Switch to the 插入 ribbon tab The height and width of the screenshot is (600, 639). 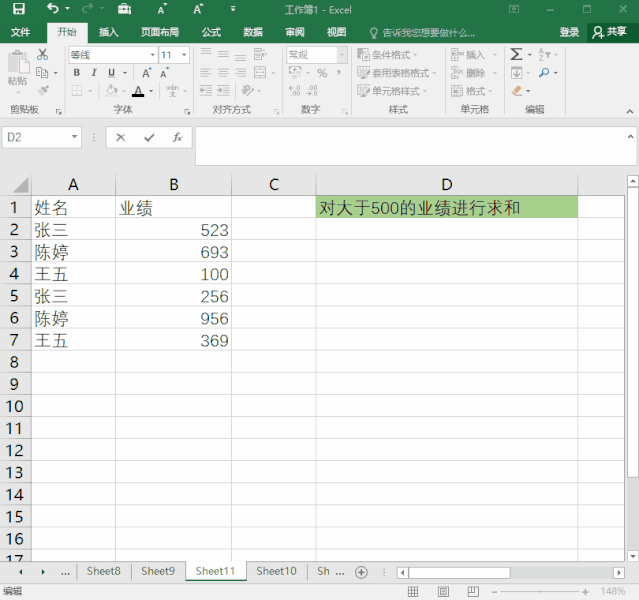pos(108,32)
